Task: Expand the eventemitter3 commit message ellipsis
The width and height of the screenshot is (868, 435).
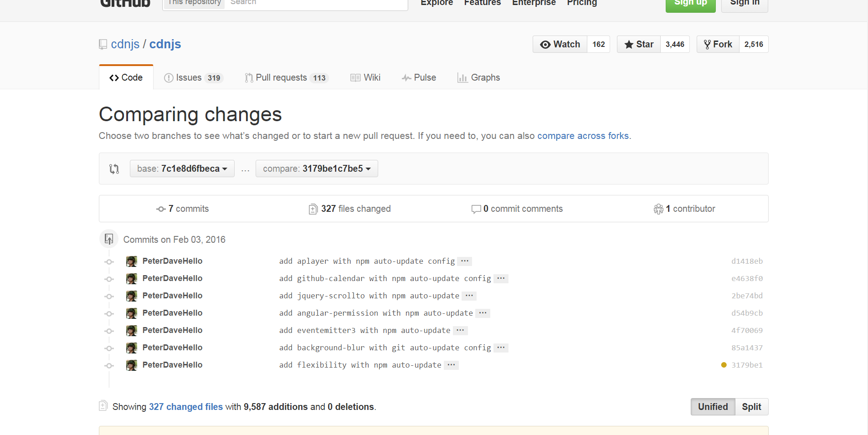Action: pyautogui.click(x=460, y=330)
